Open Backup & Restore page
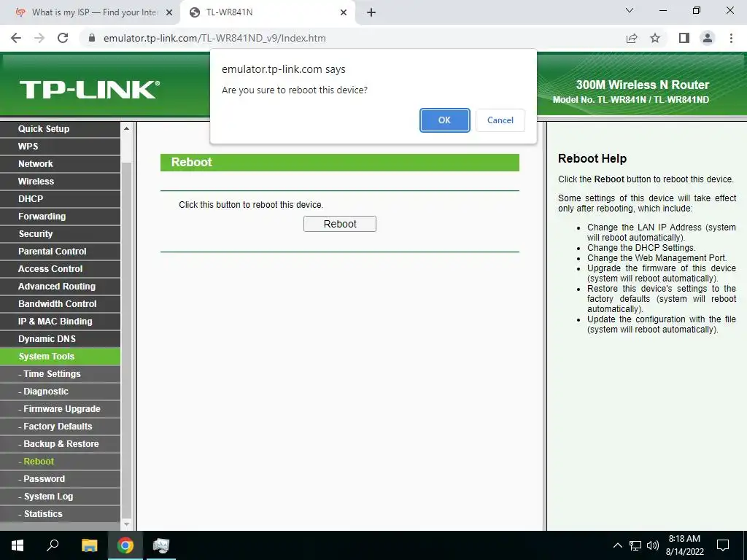747x560 pixels. pyautogui.click(x=60, y=444)
